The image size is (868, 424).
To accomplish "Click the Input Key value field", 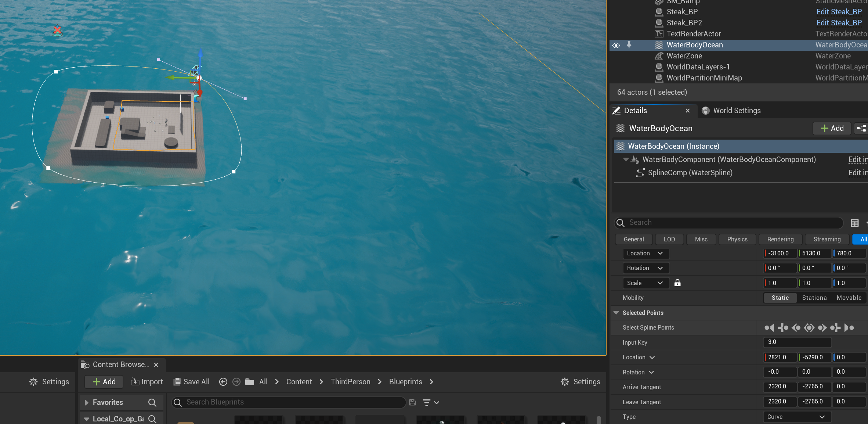I will tap(797, 342).
